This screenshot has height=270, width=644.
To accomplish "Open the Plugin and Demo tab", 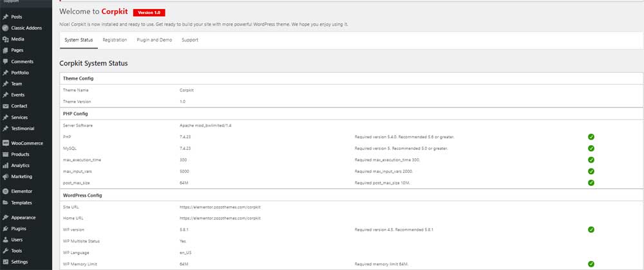I will coord(154,40).
